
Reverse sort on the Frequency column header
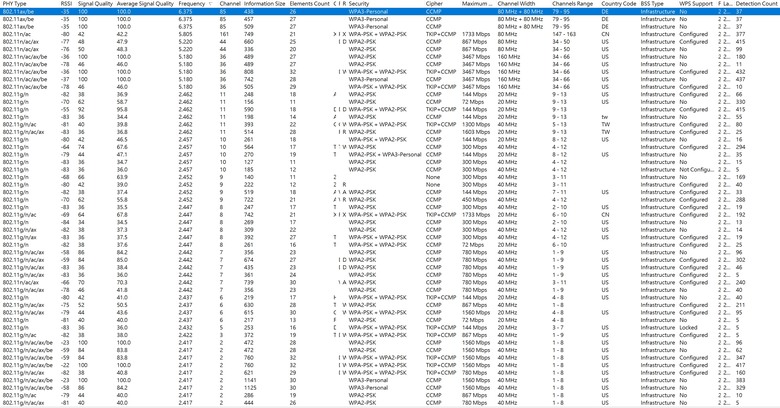point(192,3)
